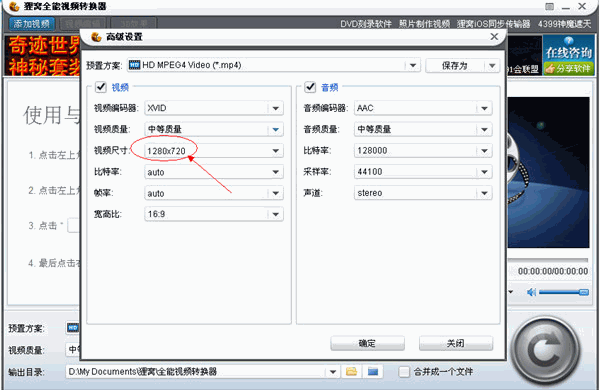Click the 奇迹世界 advertisement banner
The image size is (600, 390).
[42, 55]
